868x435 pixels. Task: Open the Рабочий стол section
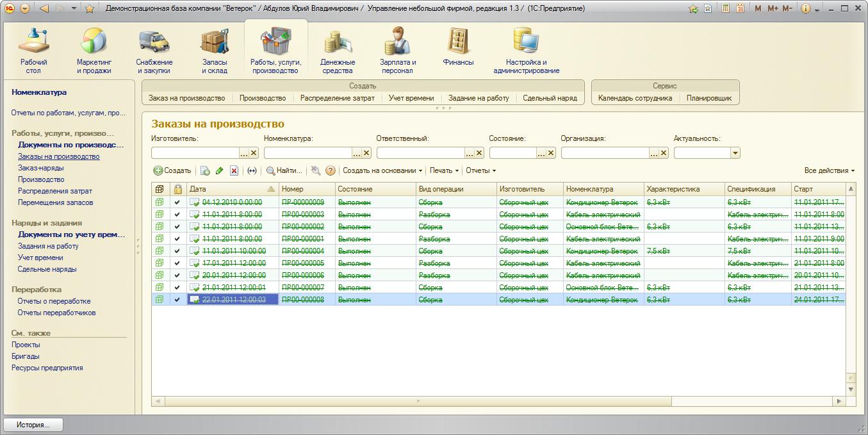[33, 51]
